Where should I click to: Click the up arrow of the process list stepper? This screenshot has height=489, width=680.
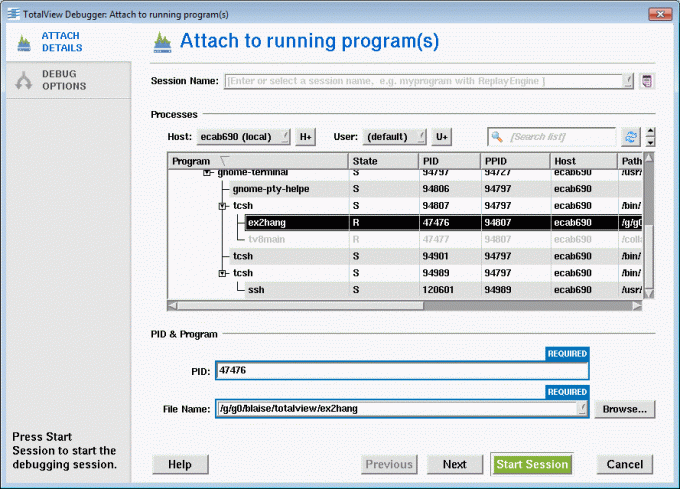(x=650, y=131)
